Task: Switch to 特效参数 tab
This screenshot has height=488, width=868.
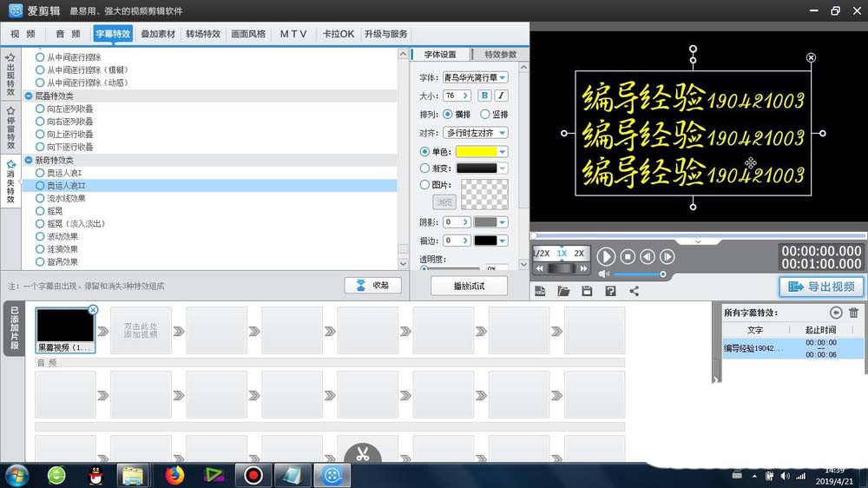Action: [x=500, y=55]
